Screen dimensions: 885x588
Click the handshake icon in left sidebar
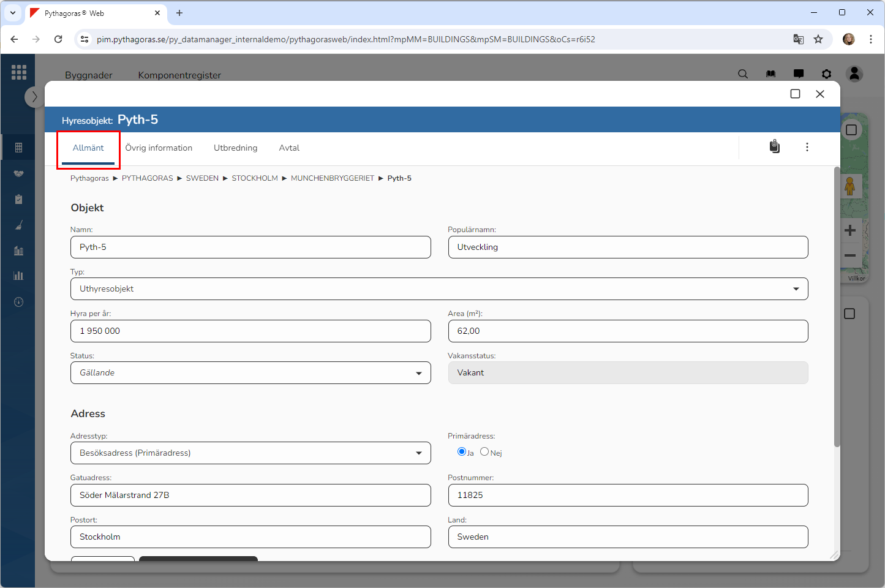click(18, 173)
